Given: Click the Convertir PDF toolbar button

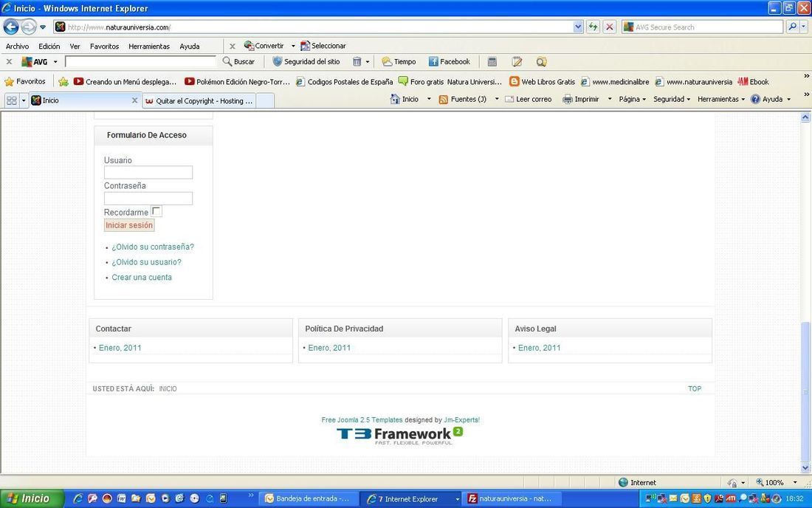Looking at the screenshot, I should pos(264,46).
